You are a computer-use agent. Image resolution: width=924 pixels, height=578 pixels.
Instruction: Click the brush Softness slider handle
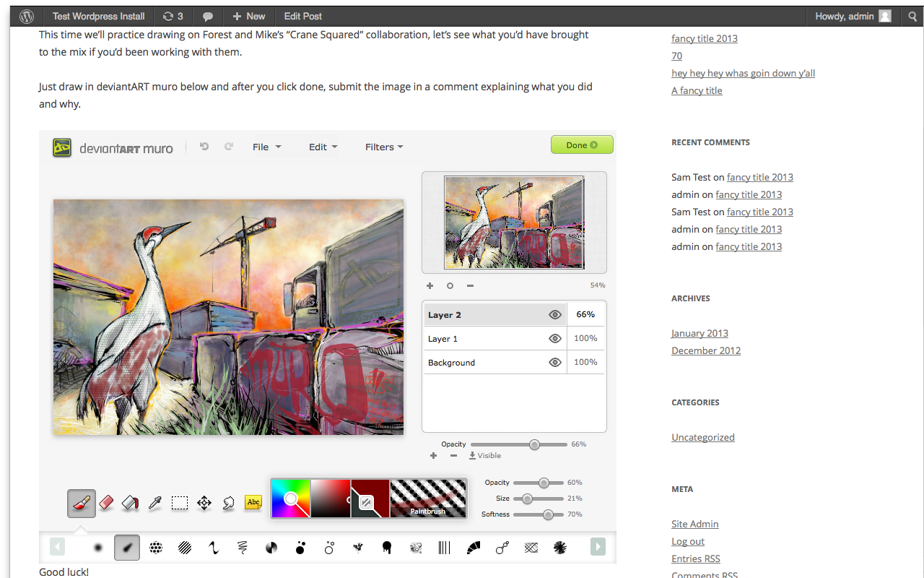pyautogui.click(x=548, y=514)
